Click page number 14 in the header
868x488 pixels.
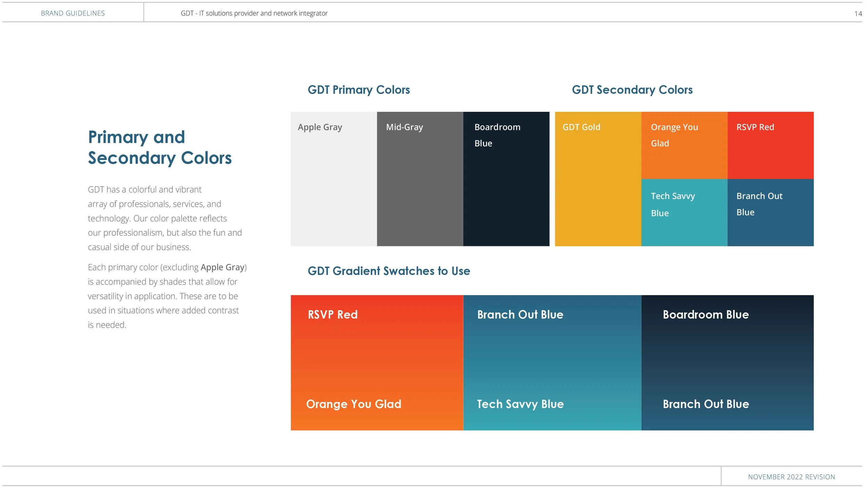pyautogui.click(x=858, y=14)
